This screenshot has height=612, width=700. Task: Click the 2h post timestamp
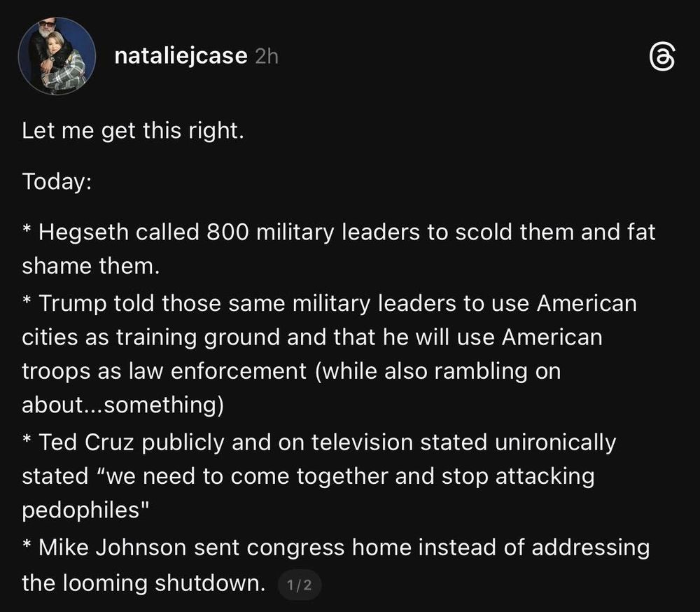tap(266, 57)
